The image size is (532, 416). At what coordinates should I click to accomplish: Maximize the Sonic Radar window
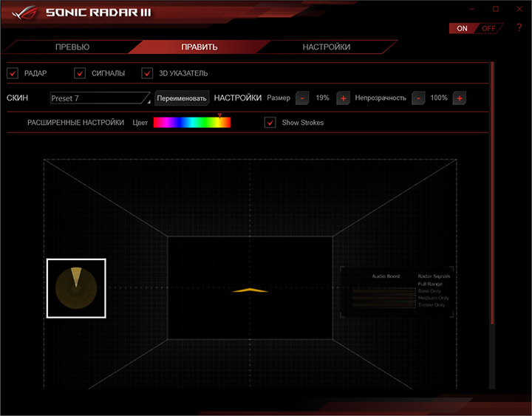tap(496, 9)
